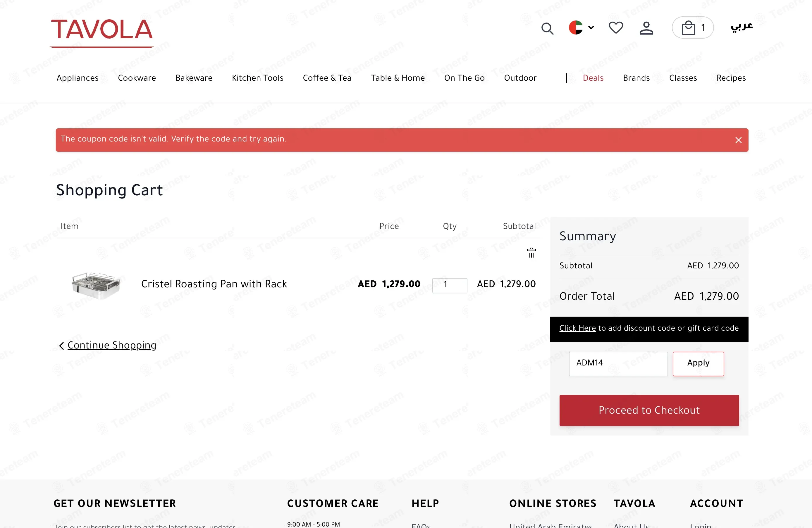Open the search magnifier icon
The width and height of the screenshot is (812, 528).
point(547,28)
